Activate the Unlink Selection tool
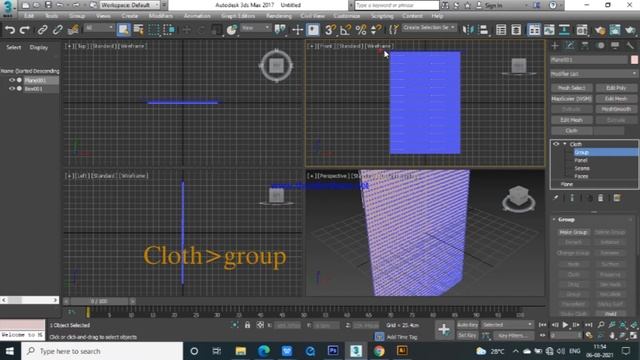Viewport: 640px width, 360px height. (x=58, y=30)
